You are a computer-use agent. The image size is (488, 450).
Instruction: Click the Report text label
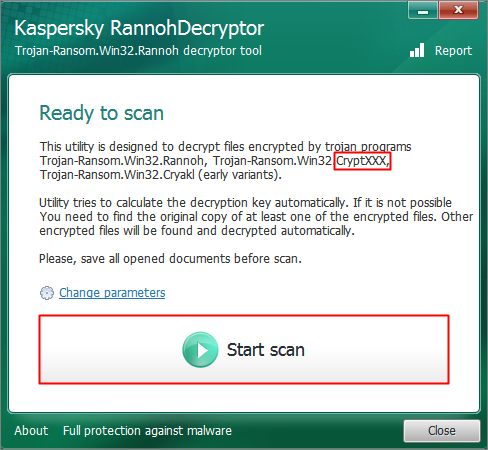click(x=453, y=51)
